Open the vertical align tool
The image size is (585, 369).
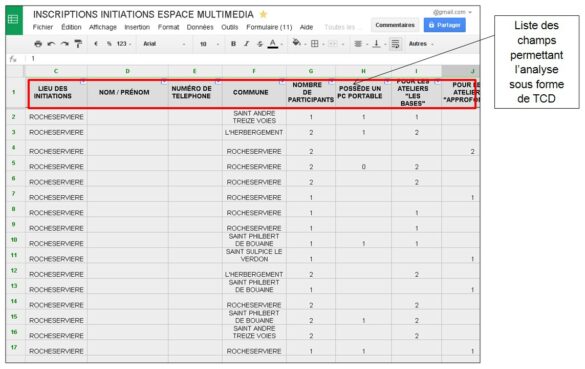click(x=376, y=44)
